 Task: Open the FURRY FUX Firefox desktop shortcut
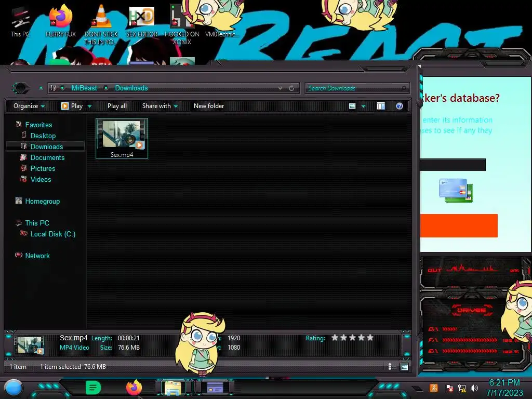point(60,22)
